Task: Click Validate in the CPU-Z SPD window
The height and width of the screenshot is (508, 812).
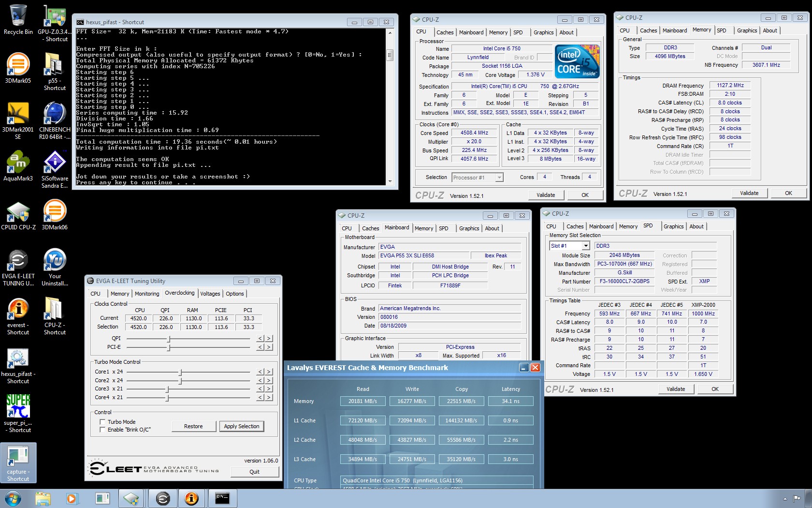Action: 676,389
